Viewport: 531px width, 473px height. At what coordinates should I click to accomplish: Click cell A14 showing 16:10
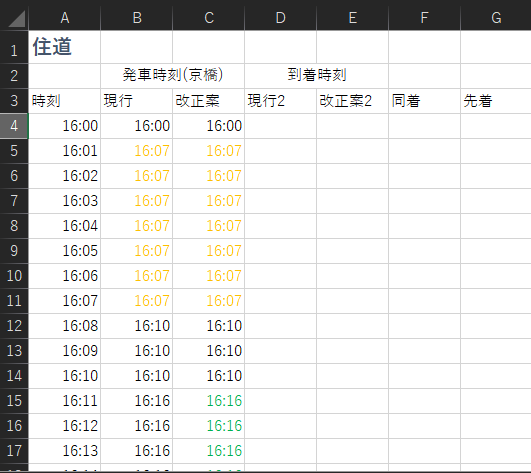coord(65,376)
